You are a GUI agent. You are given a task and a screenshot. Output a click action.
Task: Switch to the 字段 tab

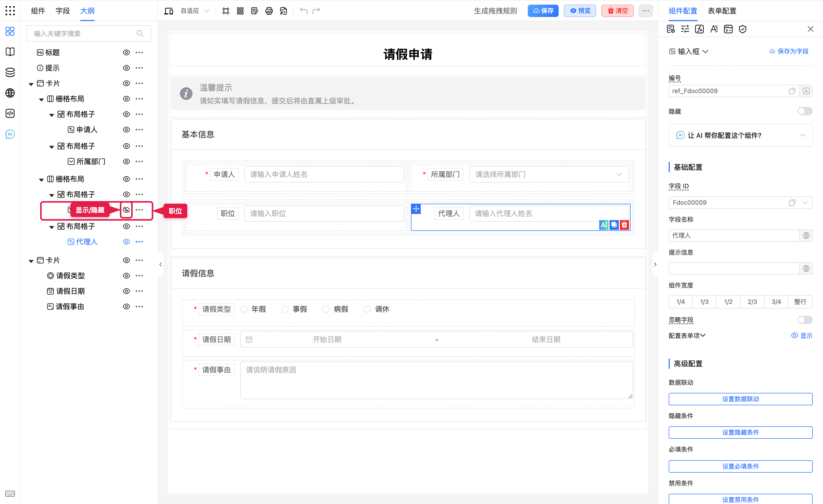[62, 11]
